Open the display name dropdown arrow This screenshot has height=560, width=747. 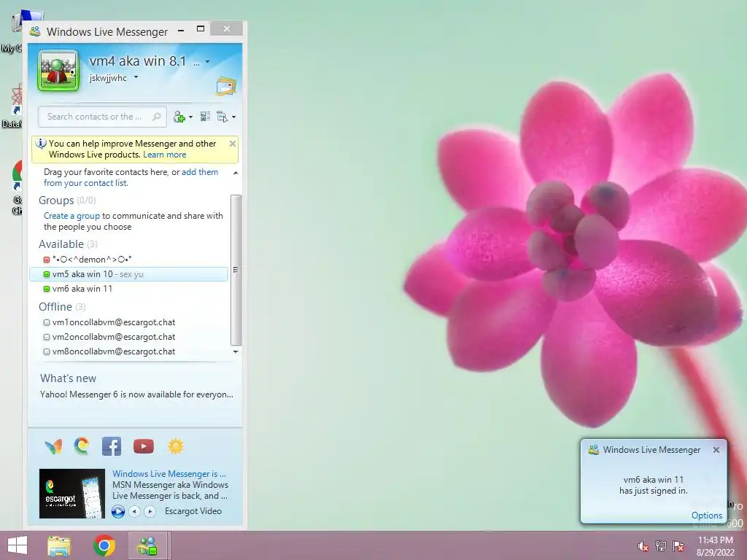click(207, 61)
